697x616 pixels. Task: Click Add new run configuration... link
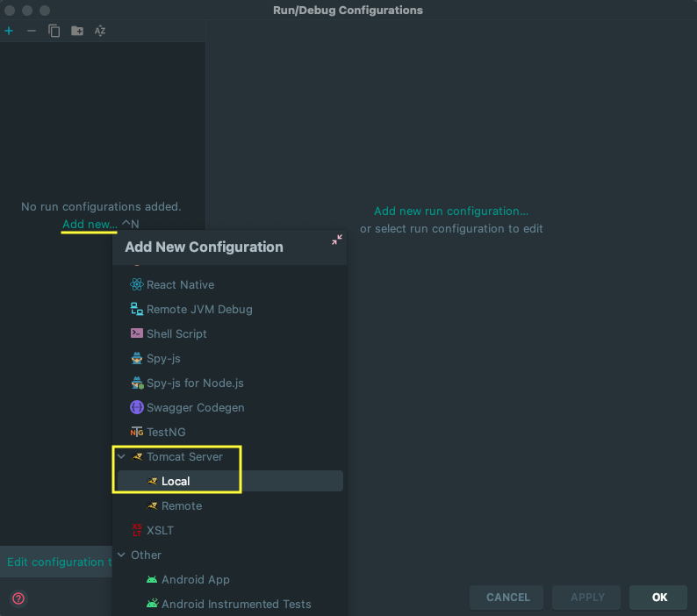[x=451, y=211]
